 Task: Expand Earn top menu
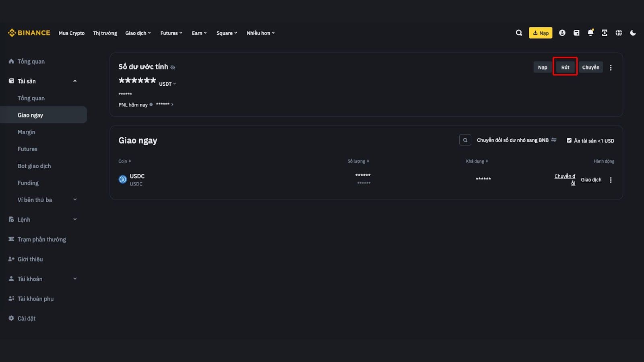pos(199,33)
